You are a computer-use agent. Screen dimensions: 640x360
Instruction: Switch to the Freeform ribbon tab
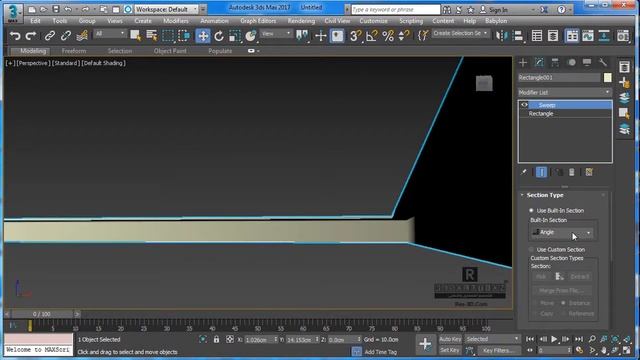74,51
